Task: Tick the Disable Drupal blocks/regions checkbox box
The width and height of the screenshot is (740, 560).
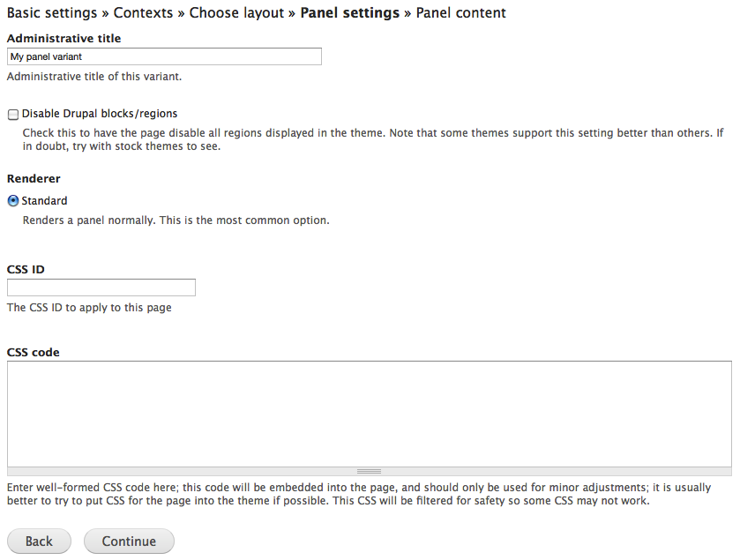Action: point(13,115)
